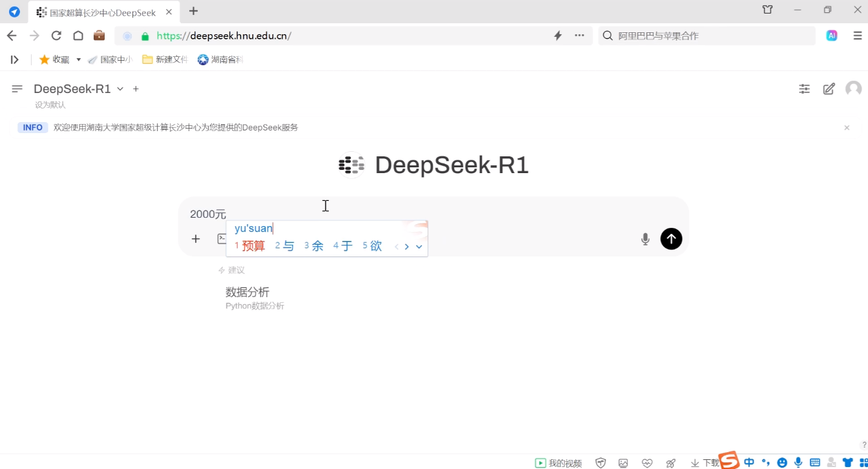Click the picture icon in the status bar
868x469 pixels.
coord(623,463)
